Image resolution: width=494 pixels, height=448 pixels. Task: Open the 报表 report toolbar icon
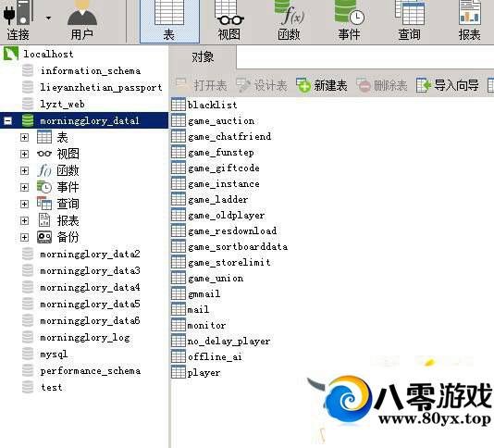tap(469, 20)
